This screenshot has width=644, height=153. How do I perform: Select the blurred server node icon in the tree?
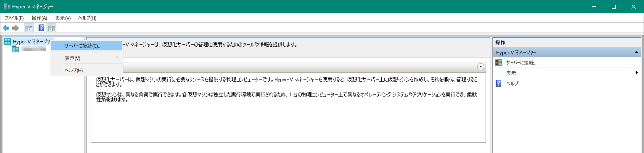(15, 49)
